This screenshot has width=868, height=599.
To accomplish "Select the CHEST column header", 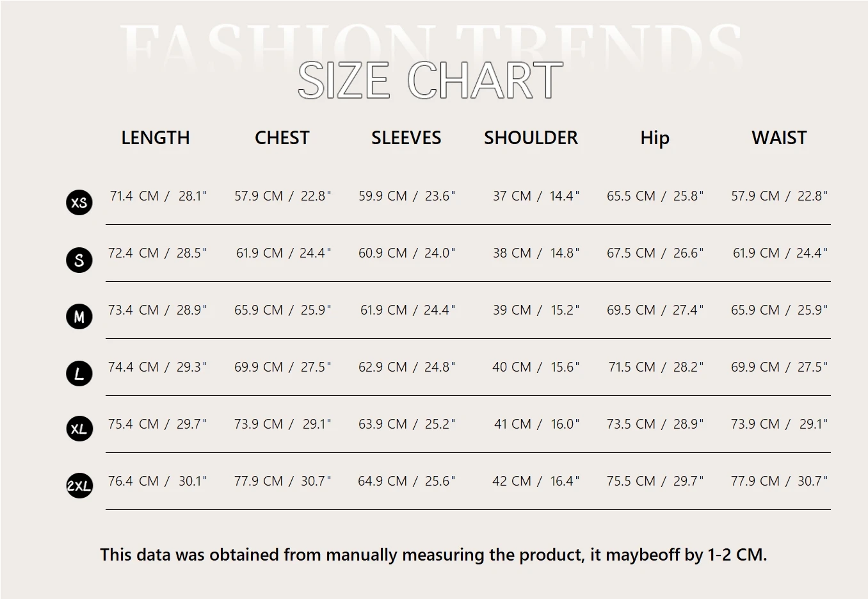I will 282,138.
